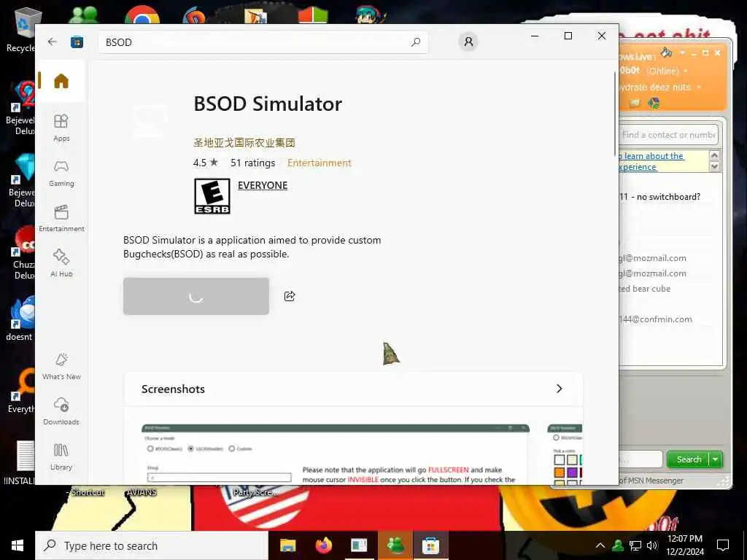Open the Entertainment category link
Viewport: 747px width, 560px height.
pos(320,163)
